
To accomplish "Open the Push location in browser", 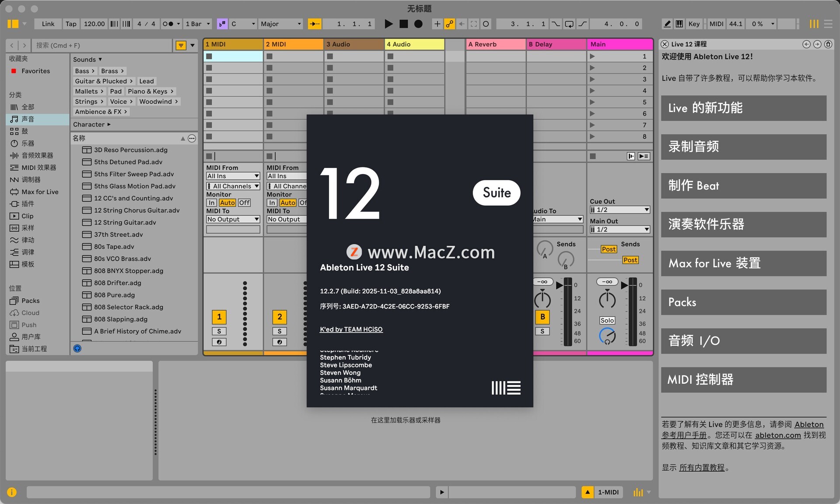I will pos(29,325).
